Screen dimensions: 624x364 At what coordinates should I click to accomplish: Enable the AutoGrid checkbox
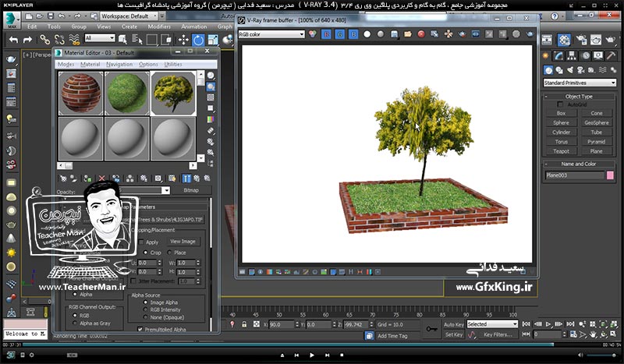(x=560, y=104)
